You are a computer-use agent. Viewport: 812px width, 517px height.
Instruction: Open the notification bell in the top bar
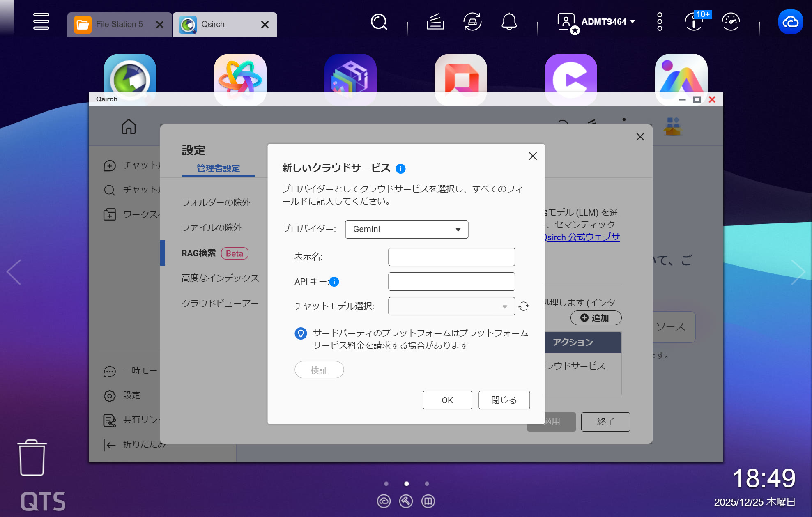[509, 22]
